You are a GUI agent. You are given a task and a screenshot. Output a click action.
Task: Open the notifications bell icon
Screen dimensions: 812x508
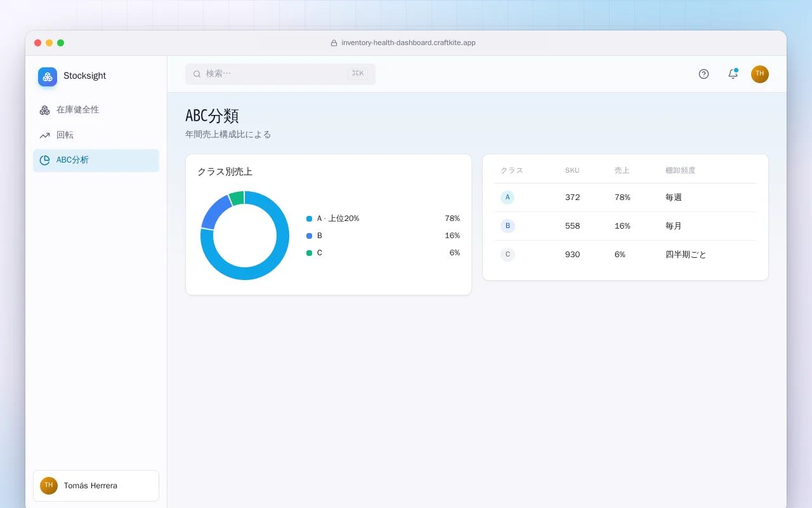click(x=733, y=74)
